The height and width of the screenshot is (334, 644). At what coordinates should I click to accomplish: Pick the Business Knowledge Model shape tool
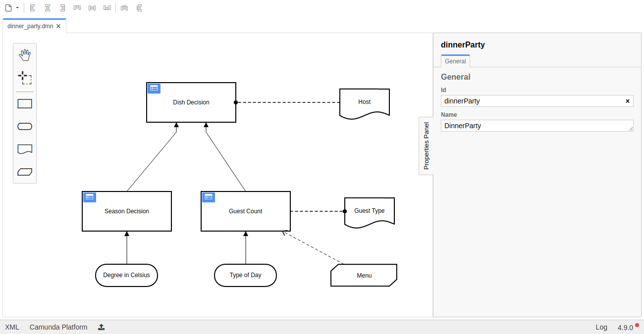pyautogui.click(x=25, y=172)
